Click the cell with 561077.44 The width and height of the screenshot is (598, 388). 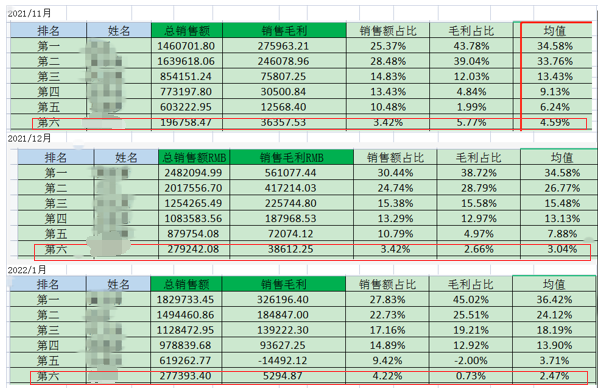point(291,172)
